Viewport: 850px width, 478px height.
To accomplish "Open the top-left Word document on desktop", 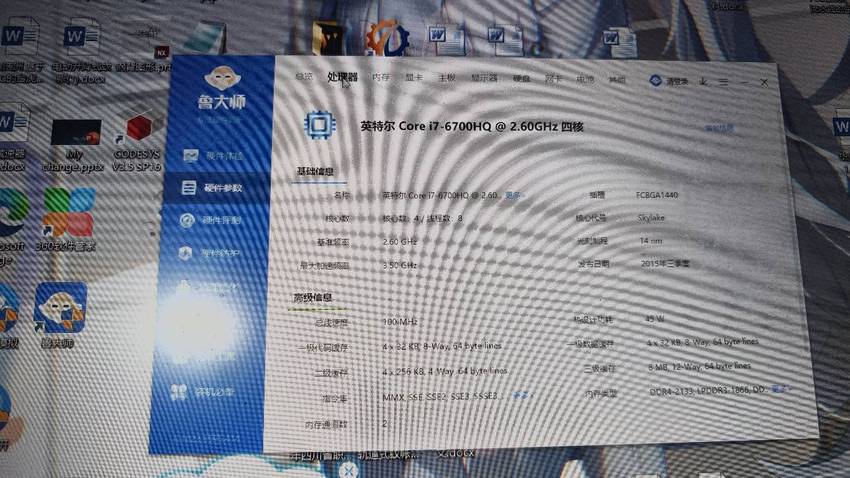I will pos(21,50).
